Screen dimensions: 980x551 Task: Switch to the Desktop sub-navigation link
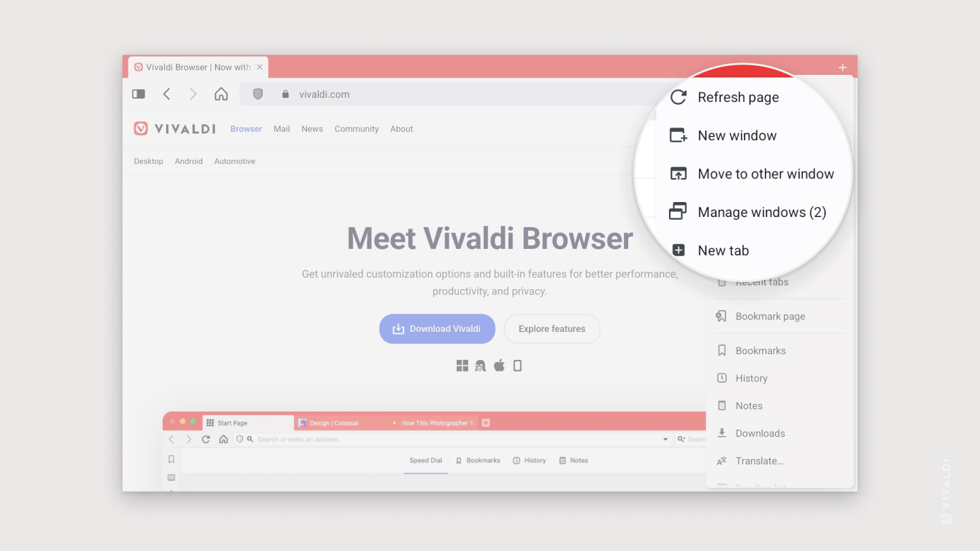(148, 161)
